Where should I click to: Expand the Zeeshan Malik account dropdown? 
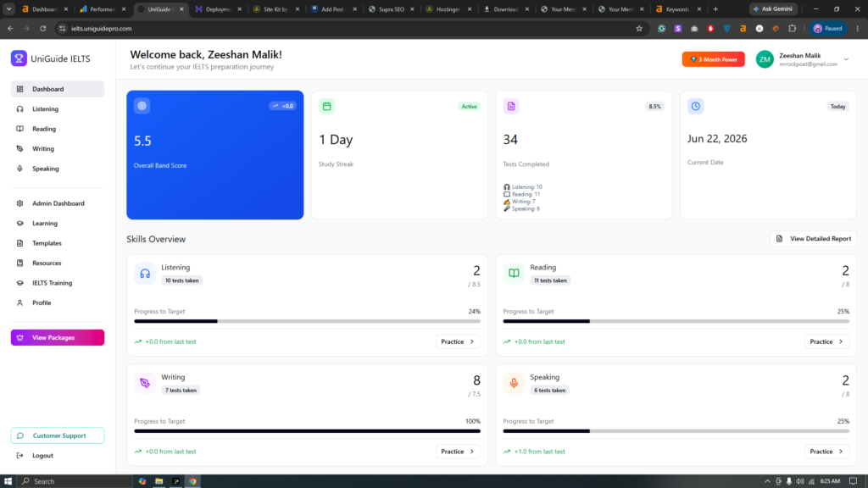click(846, 59)
